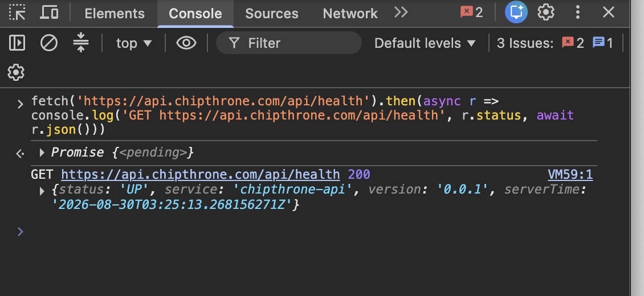Click the version '0.0.1' value
The image size is (644, 296).
(462, 190)
